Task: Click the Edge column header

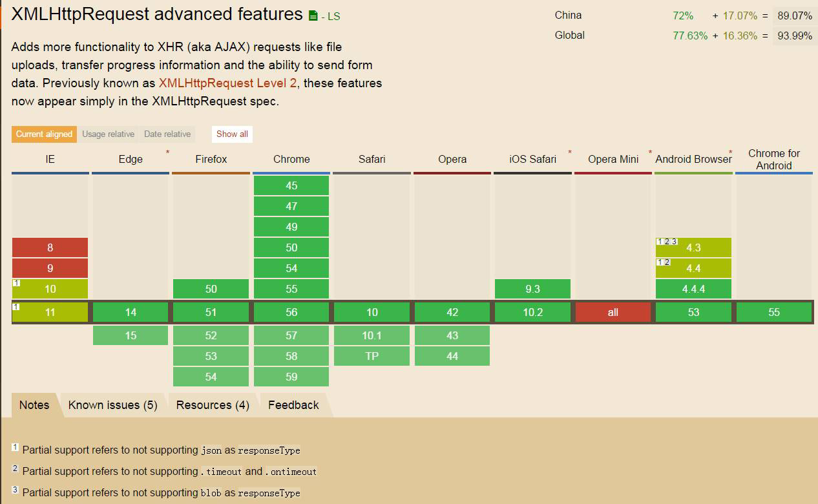Action: coord(131,159)
